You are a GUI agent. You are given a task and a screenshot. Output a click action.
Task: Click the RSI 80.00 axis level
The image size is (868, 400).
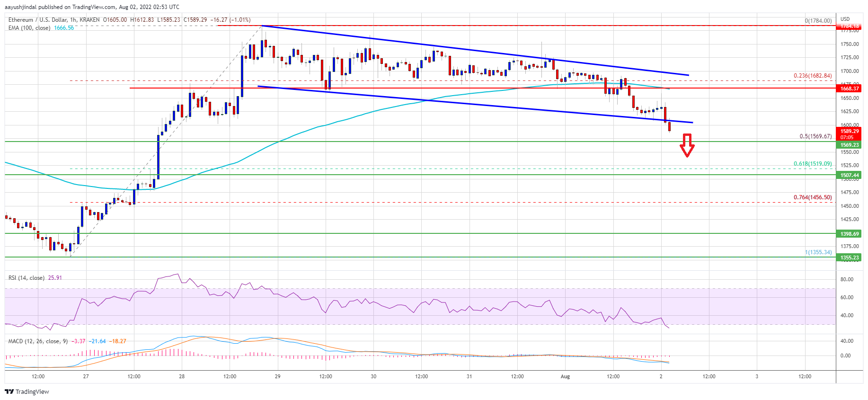click(x=847, y=280)
